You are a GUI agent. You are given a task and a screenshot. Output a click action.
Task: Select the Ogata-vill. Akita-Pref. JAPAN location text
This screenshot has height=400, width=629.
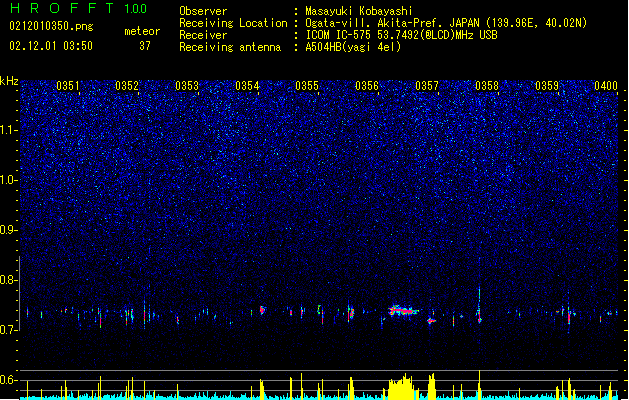446,23
